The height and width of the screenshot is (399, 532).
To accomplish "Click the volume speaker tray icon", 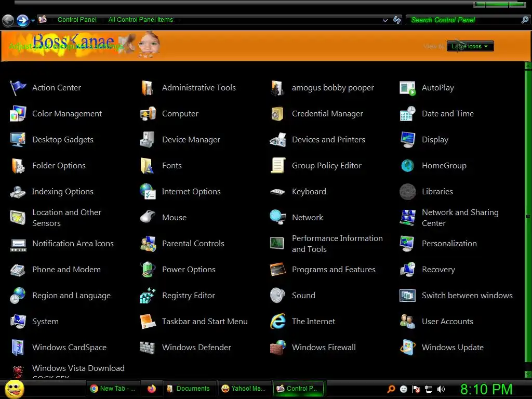I will [x=441, y=389].
